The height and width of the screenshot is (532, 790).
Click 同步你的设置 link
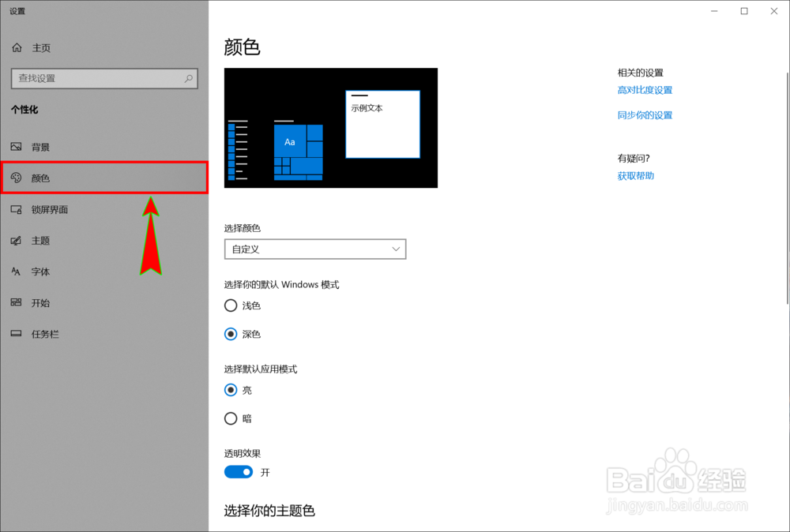[x=644, y=114]
